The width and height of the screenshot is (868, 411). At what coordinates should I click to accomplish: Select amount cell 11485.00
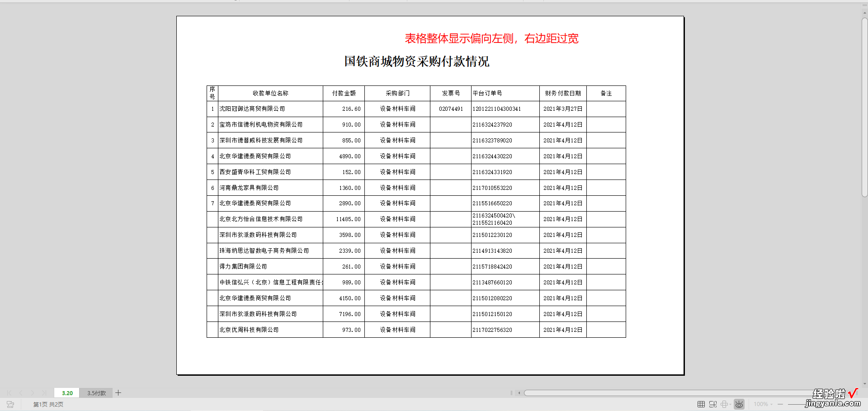(344, 219)
